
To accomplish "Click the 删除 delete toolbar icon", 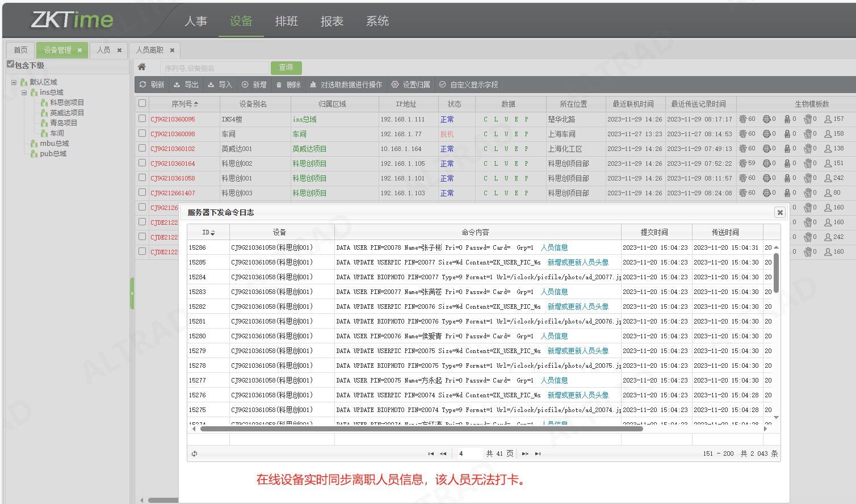I will click(x=279, y=85).
